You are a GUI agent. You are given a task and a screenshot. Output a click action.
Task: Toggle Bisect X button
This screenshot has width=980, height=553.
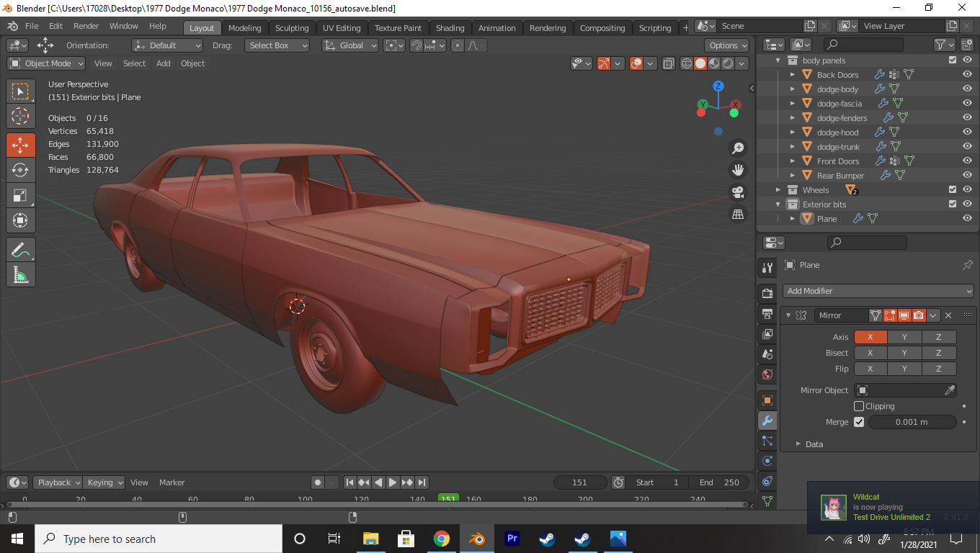tap(870, 353)
